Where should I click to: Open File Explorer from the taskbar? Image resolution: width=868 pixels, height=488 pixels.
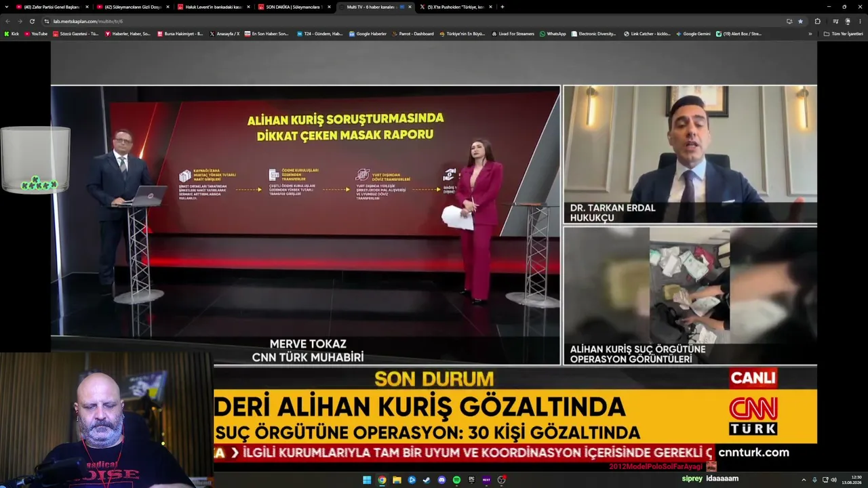[397, 480]
